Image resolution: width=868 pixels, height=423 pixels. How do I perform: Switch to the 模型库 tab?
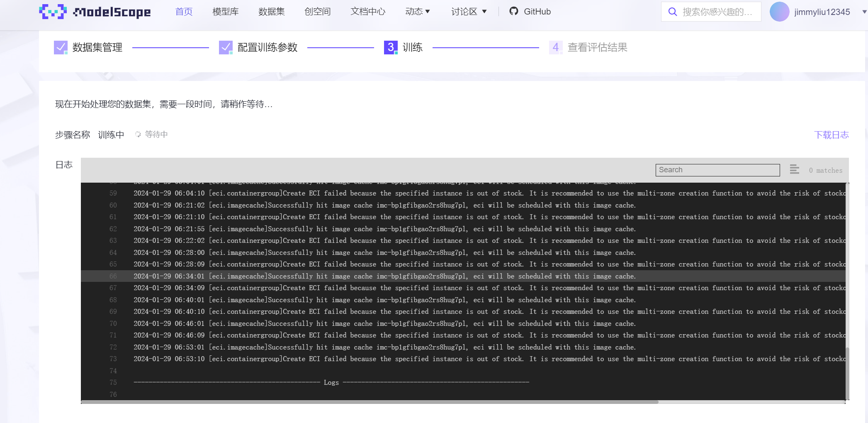225,12
